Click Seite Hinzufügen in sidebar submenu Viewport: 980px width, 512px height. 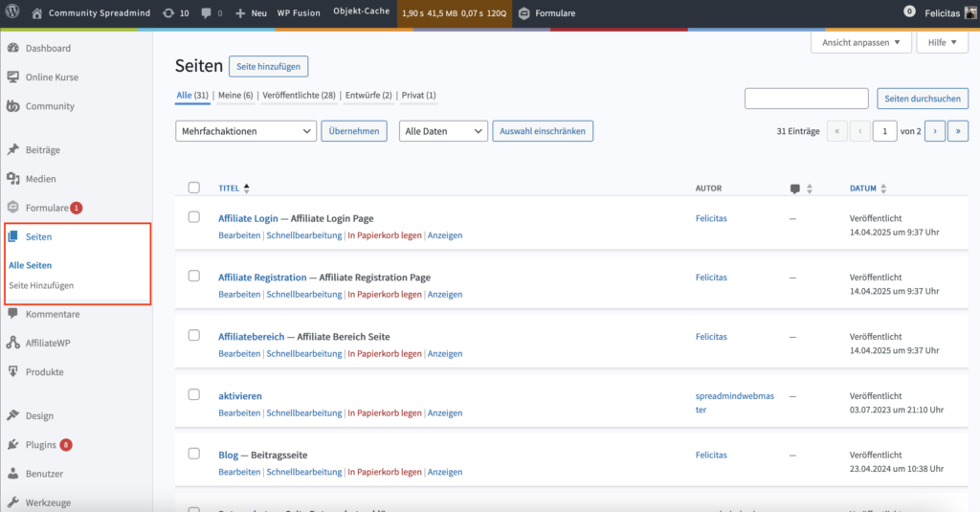41,284
